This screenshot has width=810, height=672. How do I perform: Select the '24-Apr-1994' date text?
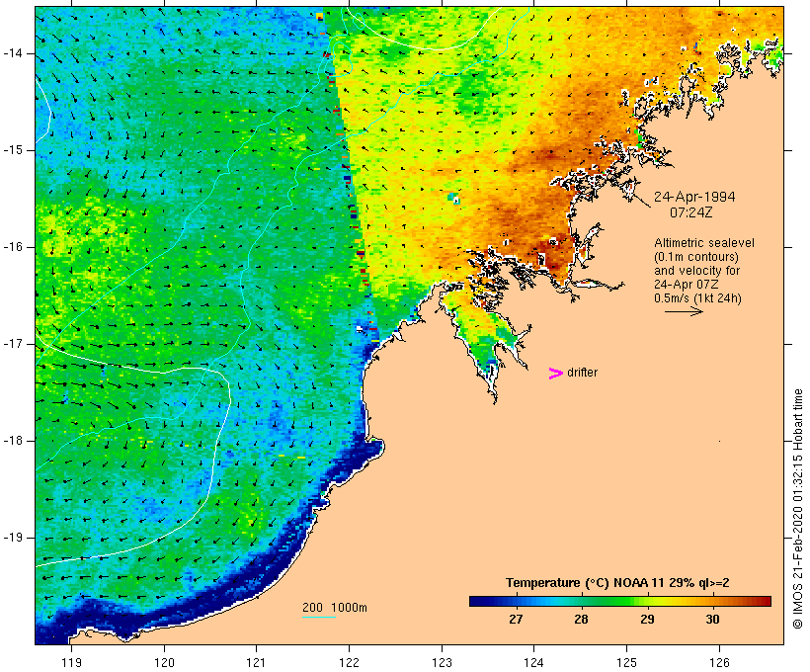click(x=694, y=197)
